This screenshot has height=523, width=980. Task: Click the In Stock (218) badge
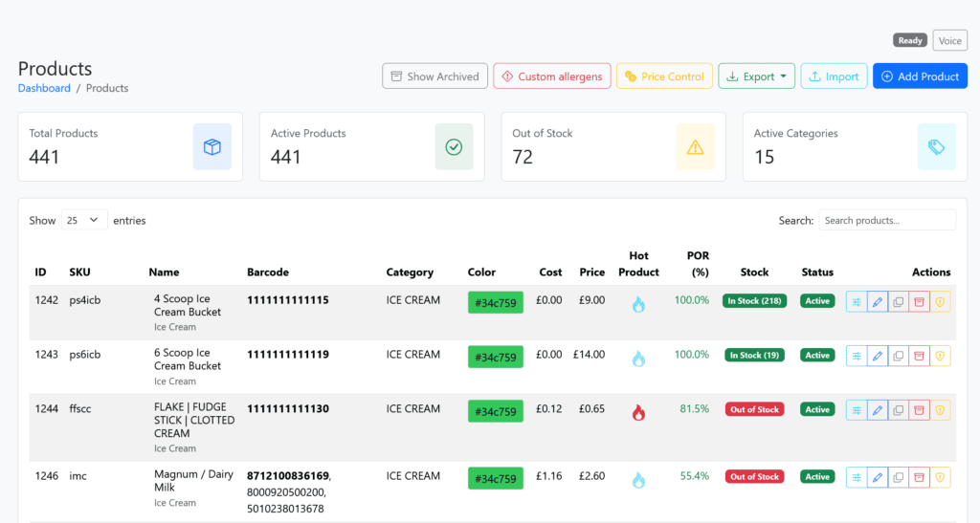coord(754,301)
